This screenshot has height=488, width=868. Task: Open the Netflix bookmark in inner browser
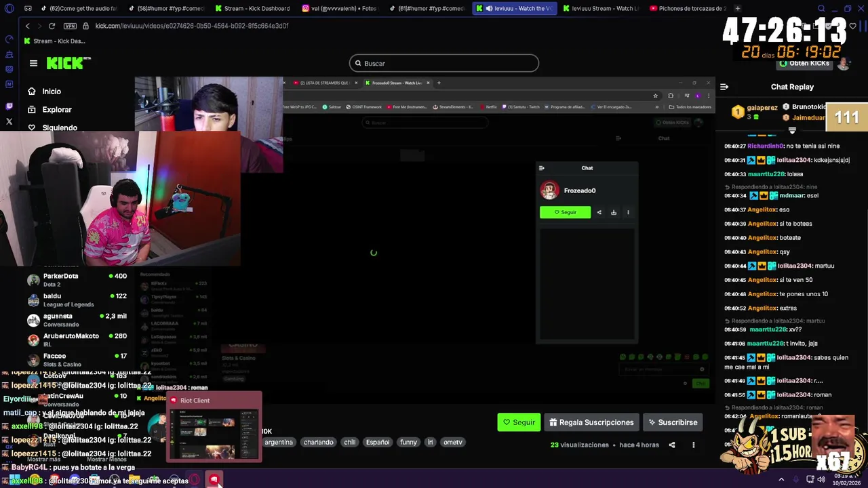pyautogui.click(x=488, y=106)
